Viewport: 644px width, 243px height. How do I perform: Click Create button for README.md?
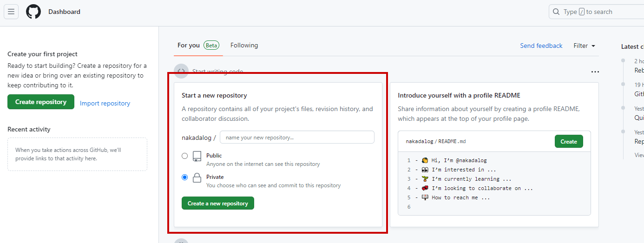pyautogui.click(x=569, y=141)
